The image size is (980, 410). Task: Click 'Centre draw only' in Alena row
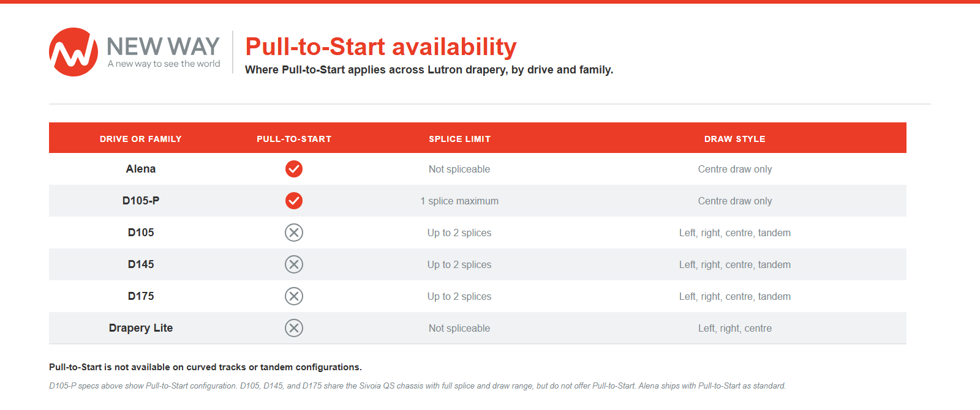[x=735, y=169]
